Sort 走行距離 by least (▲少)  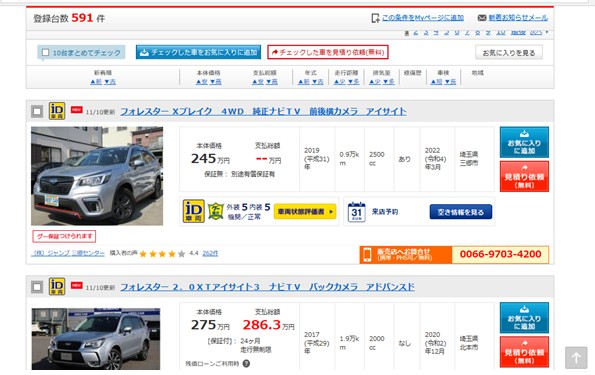click(x=339, y=82)
